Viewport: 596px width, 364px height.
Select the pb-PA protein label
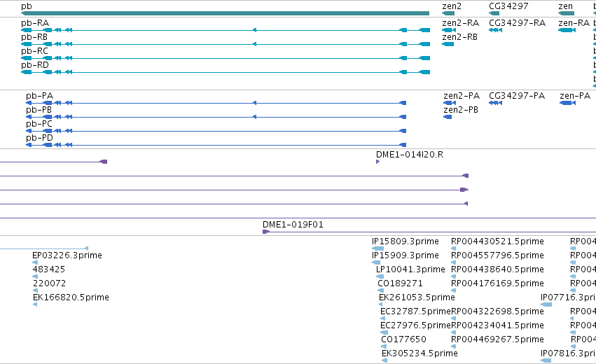coord(39,96)
